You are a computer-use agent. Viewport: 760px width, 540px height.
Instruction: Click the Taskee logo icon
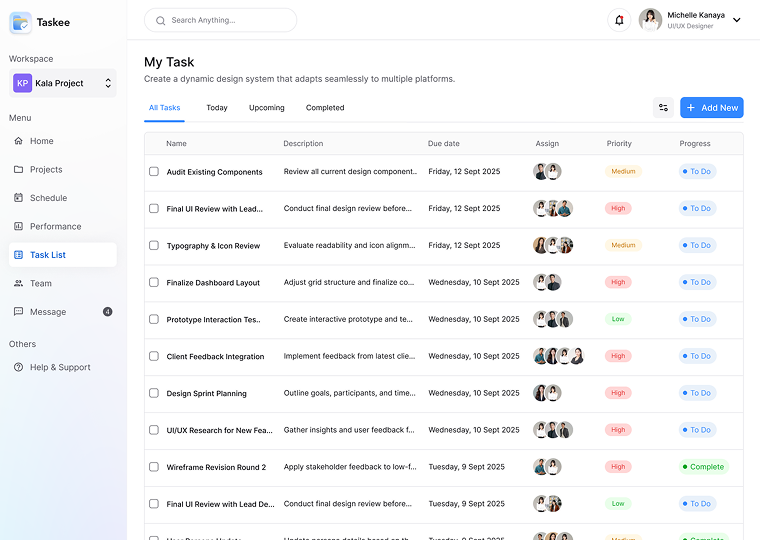pos(20,23)
